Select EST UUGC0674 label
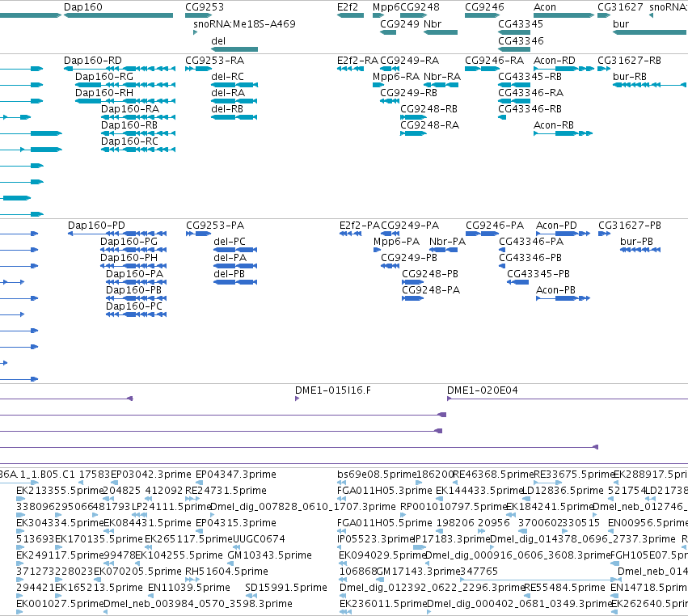The width and height of the screenshot is (688, 616). click(x=259, y=538)
